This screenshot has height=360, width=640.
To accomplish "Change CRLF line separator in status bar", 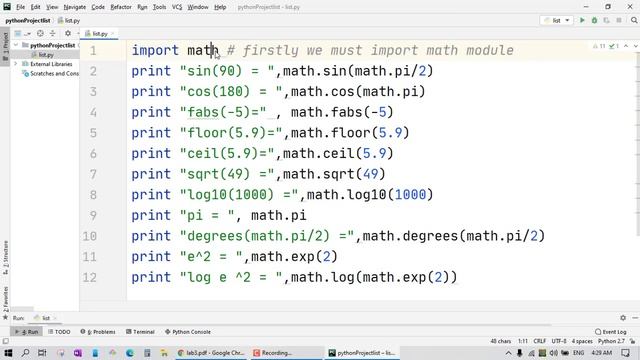I will pyautogui.click(x=539, y=341).
